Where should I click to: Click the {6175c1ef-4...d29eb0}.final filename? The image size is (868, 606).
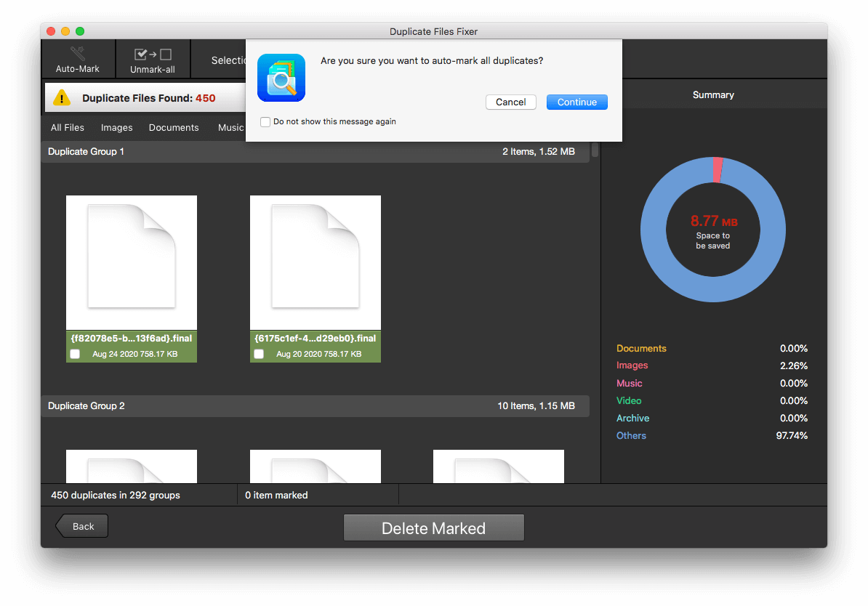tap(315, 338)
